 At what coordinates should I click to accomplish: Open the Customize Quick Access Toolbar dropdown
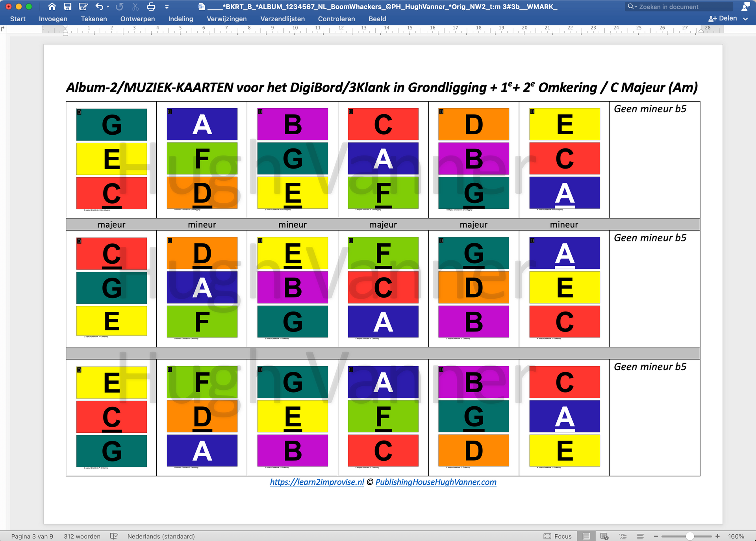click(x=167, y=7)
